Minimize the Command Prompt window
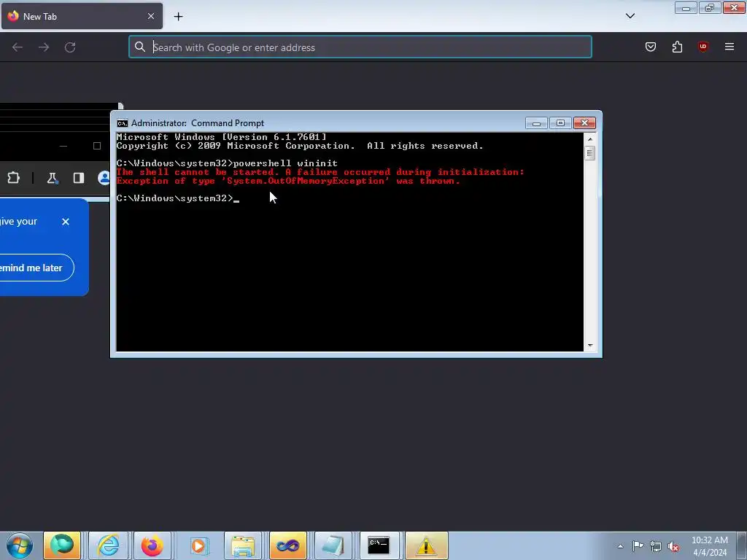The height and width of the screenshot is (560, 747). 536,123
